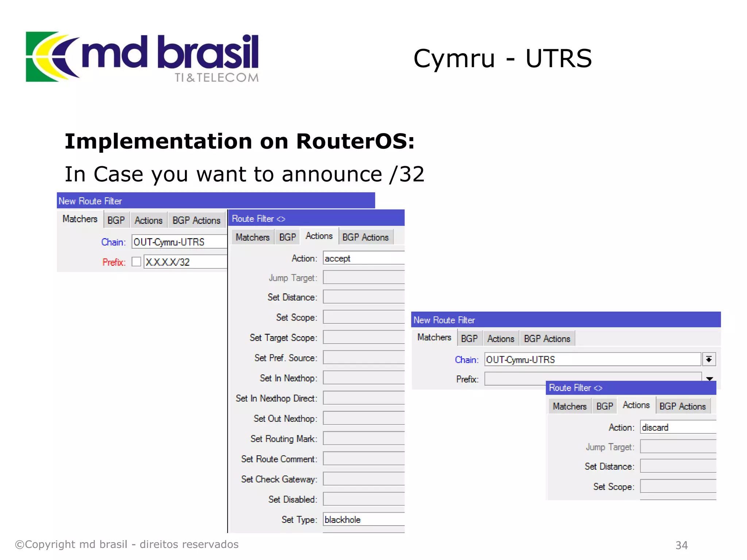Click the Action field showing discard
Viewport: 747px width, 560px height.
[678, 427]
